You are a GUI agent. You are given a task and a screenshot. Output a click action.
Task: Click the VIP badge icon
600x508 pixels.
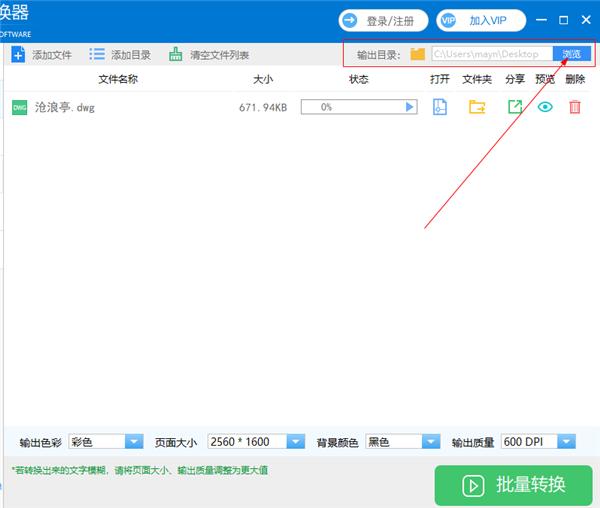click(448, 20)
